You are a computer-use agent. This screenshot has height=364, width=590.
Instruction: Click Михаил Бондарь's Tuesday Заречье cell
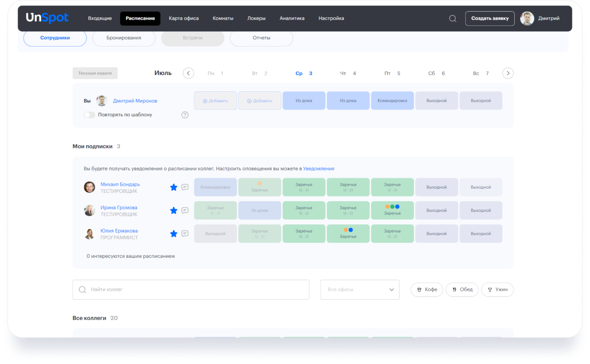[260, 187]
